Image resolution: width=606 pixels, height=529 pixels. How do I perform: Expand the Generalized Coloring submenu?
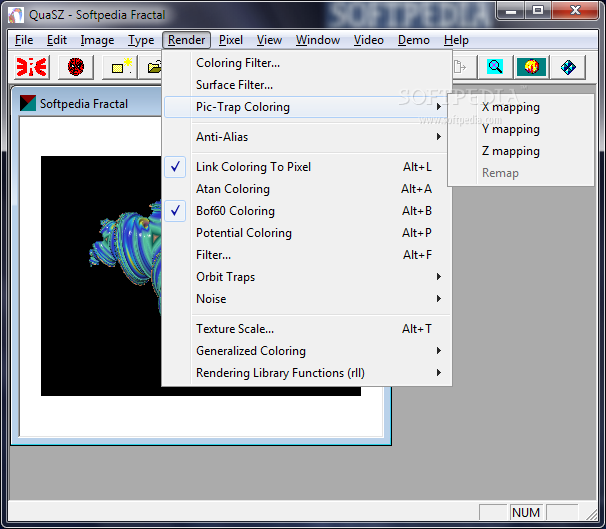[x=307, y=351]
